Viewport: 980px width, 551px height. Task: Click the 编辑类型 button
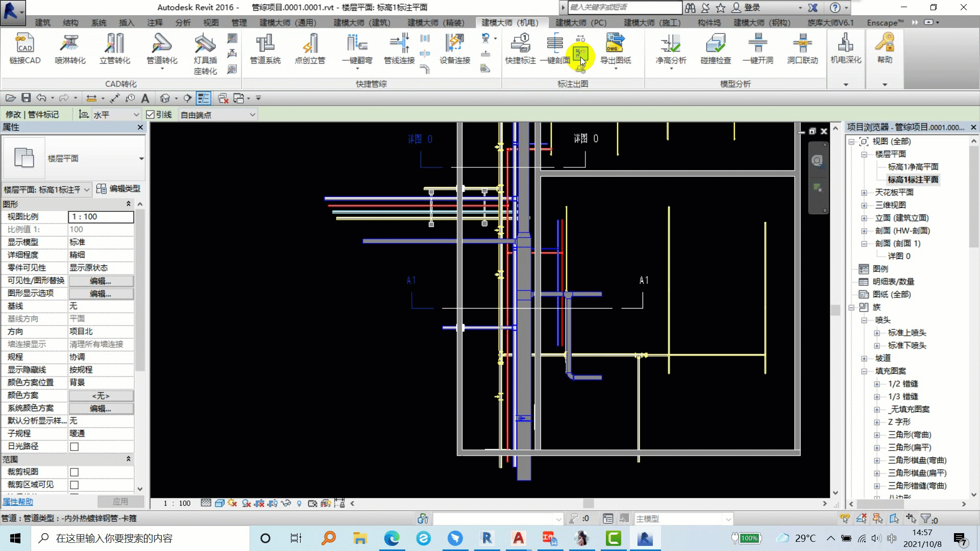[118, 189]
